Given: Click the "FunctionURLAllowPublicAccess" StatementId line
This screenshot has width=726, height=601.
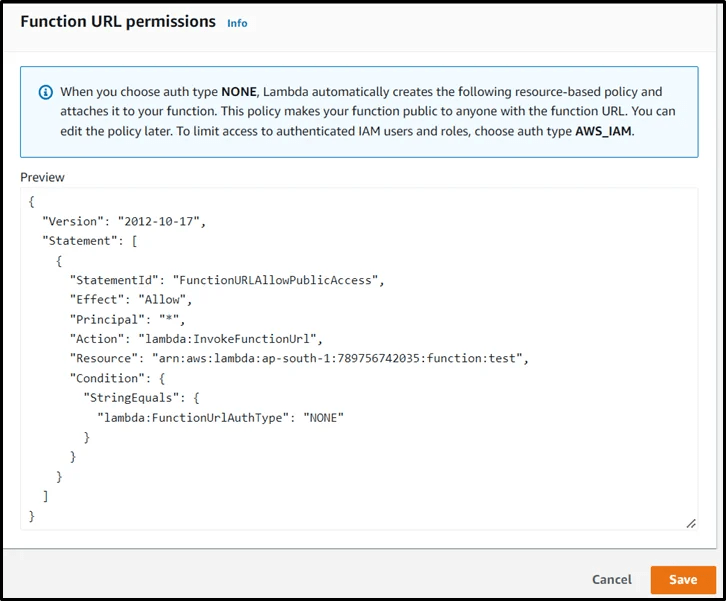Looking at the screenshot, I should coord(227,280).
